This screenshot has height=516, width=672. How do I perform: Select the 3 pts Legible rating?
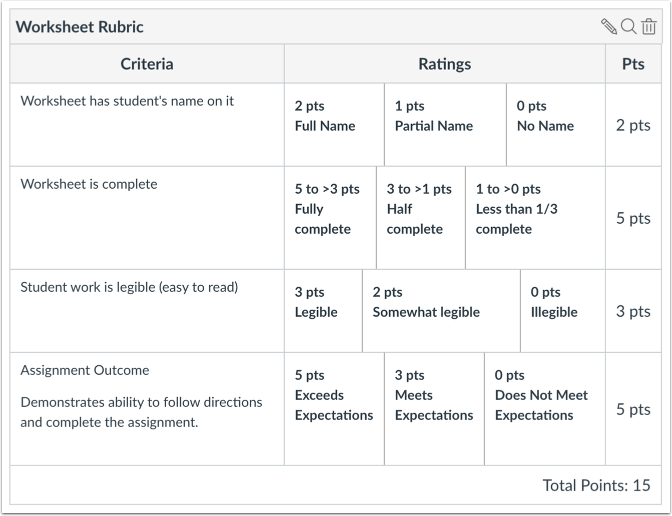pyautogui.click(x=324, y=311)
